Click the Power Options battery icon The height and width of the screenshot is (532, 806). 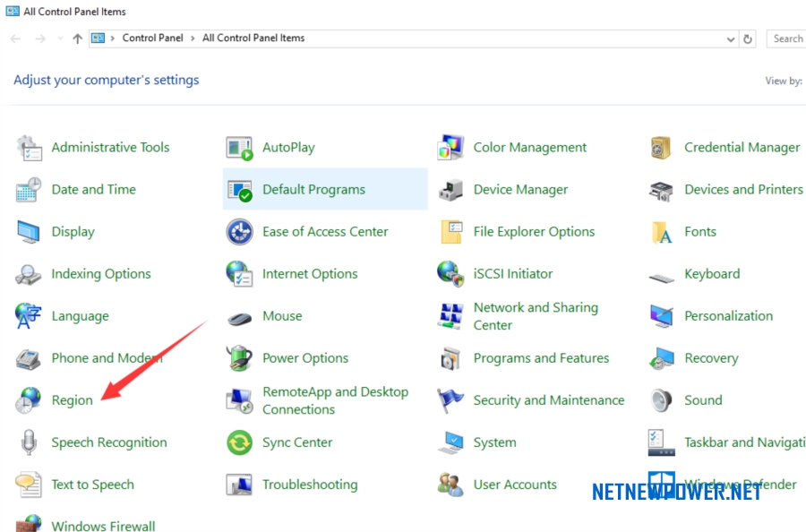click(x=239, y=358)
